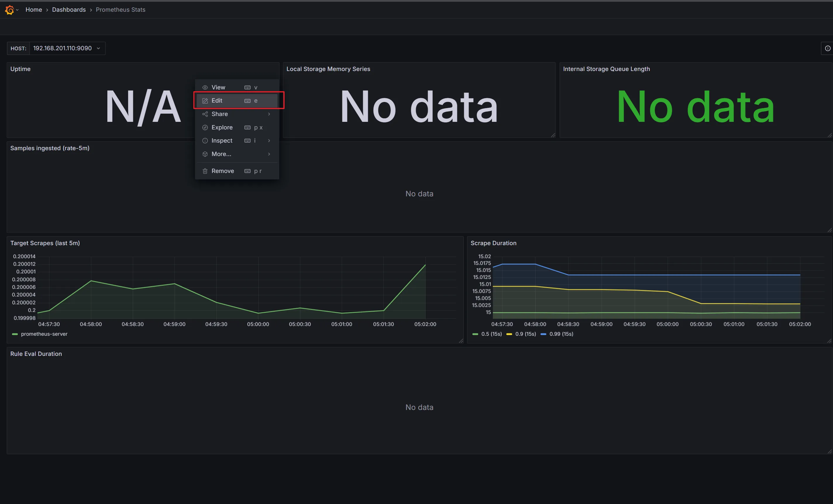
Task: Choose Explore in the panel menu
Action: click(x=222, y=127)
